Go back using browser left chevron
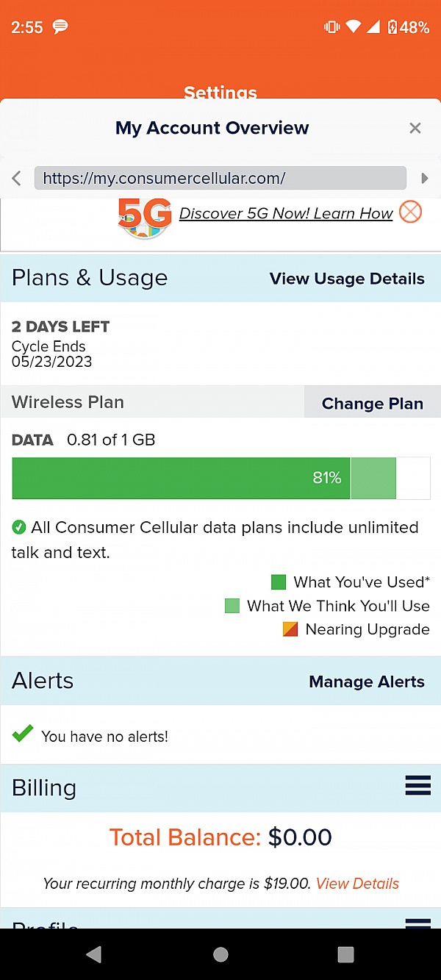The width and height of the screenshot is (441, 980). point(17,178)
